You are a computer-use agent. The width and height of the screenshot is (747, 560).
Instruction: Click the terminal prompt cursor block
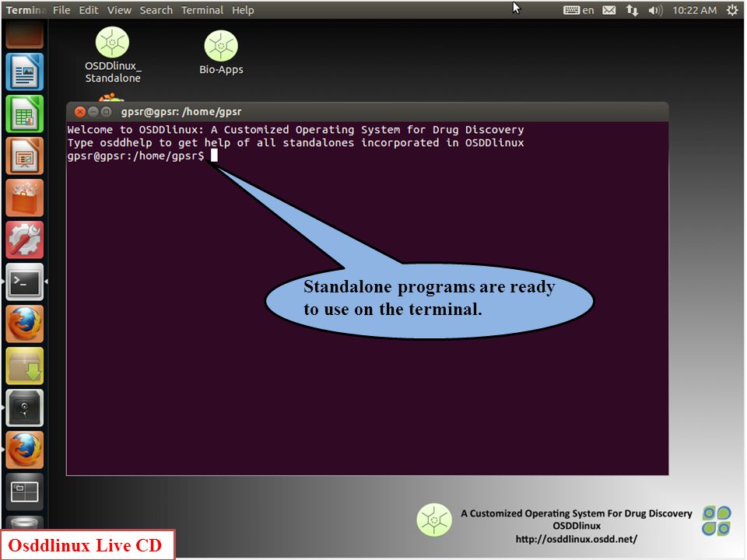pyautogui.click(x=215, y=156)
